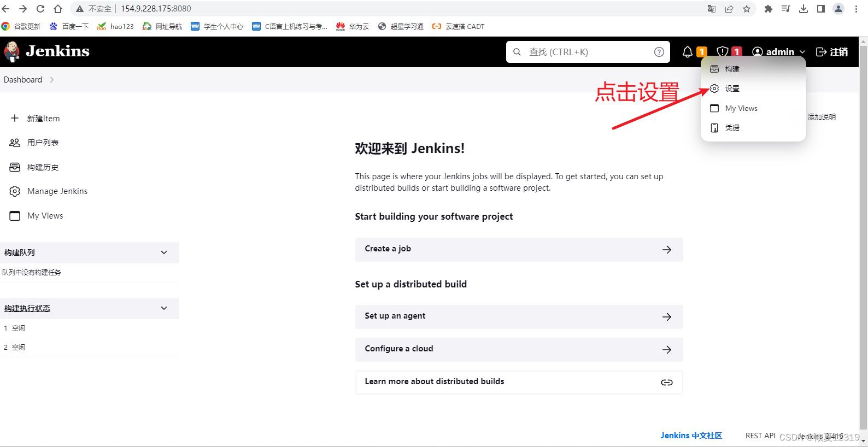Screen dimensions: 868x447
Task: Click the 构建执行状态 heading link
Action: tap(27, 308)
